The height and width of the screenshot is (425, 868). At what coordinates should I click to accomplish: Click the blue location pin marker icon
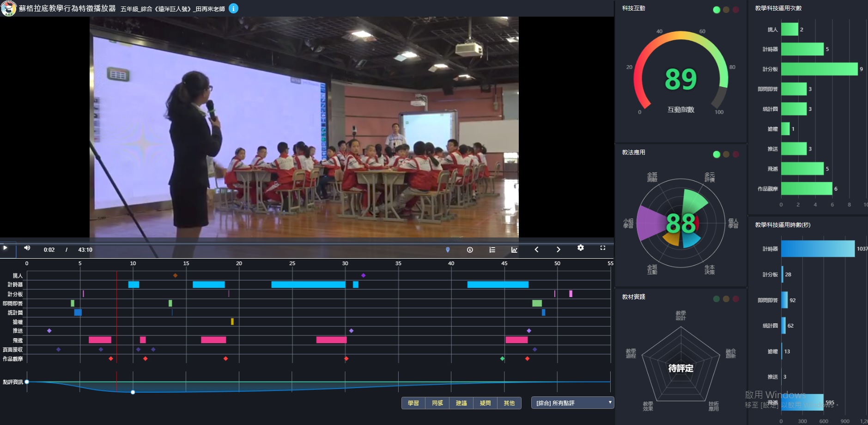click(x=448, y=249)
